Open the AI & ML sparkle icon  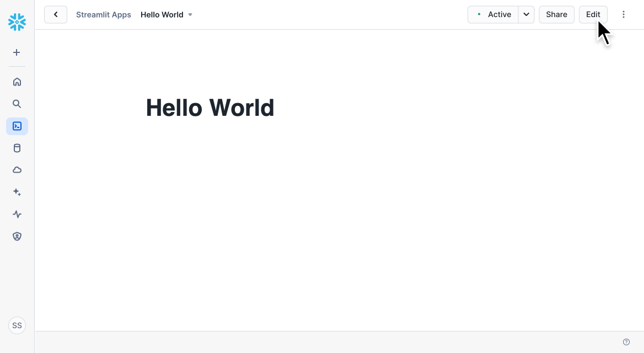point(17,192)
